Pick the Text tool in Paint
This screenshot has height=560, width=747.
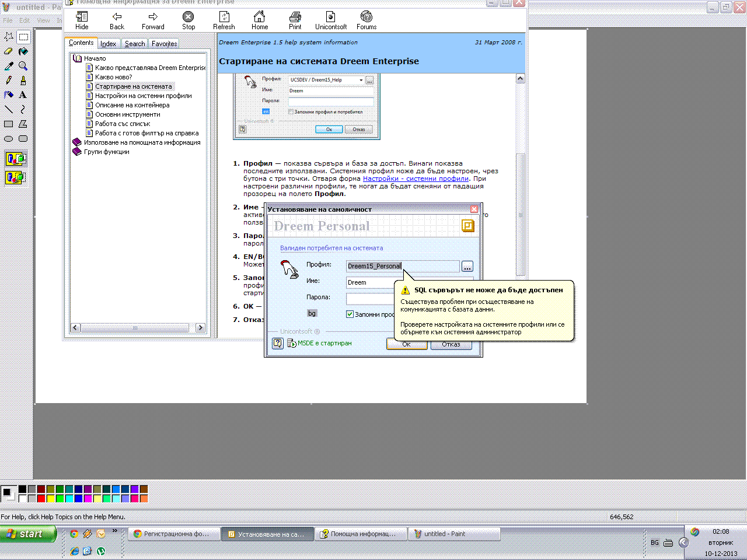pyautogui.click(x=23, y=94)
